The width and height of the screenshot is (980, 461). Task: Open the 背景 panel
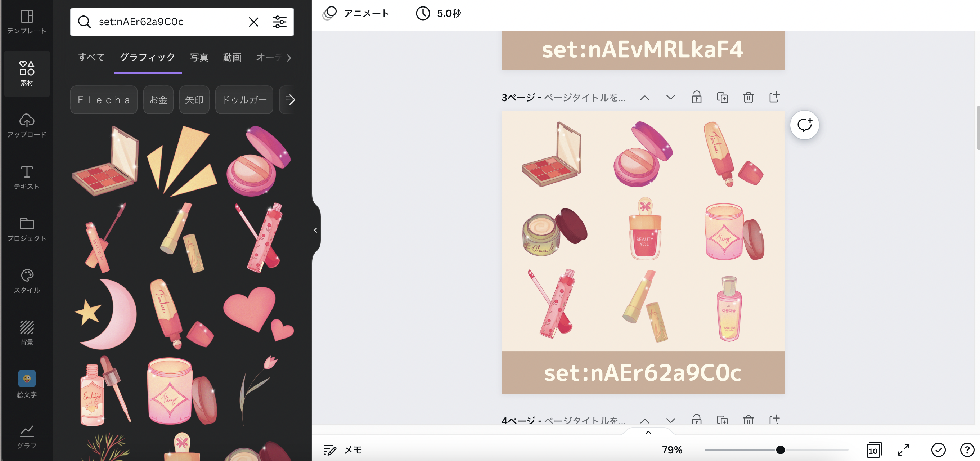(27, 333)
